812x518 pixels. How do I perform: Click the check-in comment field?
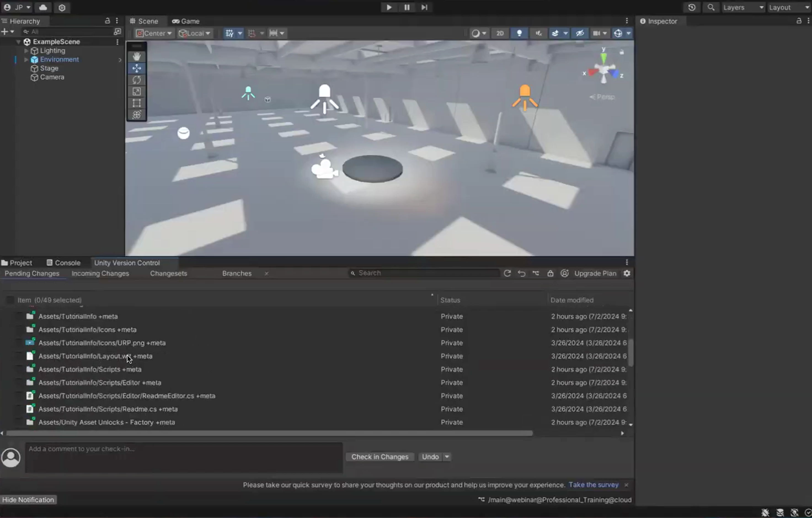[x=184, y=457]
